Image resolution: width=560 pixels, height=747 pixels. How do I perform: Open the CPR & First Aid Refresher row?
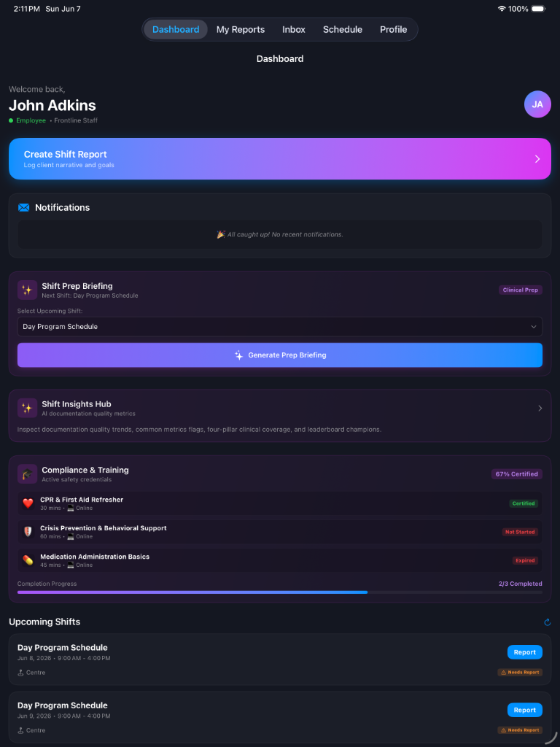click(x=280, y=503)
